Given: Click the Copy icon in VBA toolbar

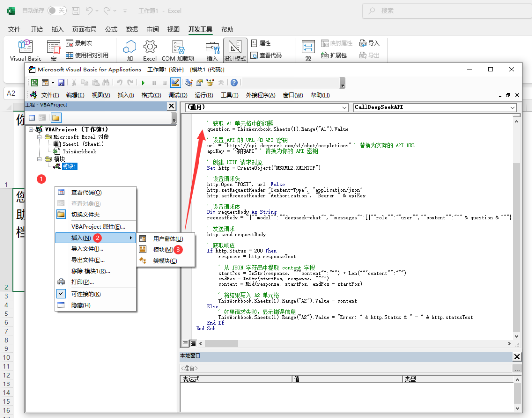Looking at the screenshot, I should click(x=85, y=82).
